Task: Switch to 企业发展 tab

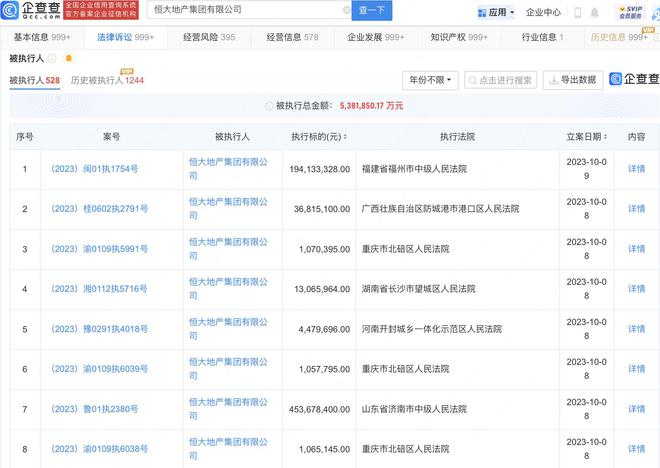Action: (x=376, y=37)
